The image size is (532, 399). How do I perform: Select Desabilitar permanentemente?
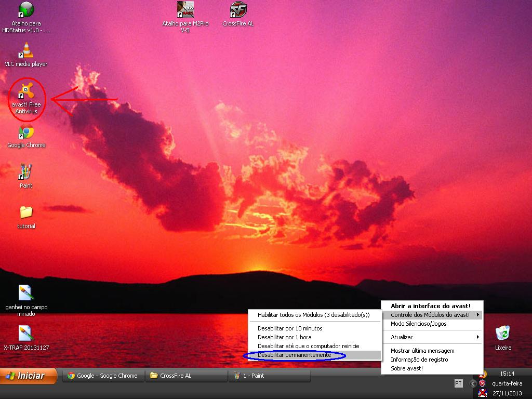coord(294,355)
